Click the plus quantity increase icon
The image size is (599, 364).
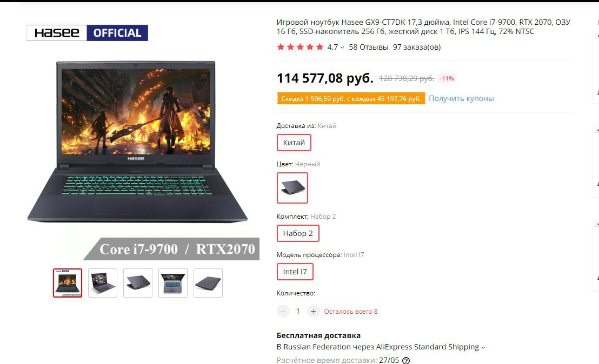313,312
